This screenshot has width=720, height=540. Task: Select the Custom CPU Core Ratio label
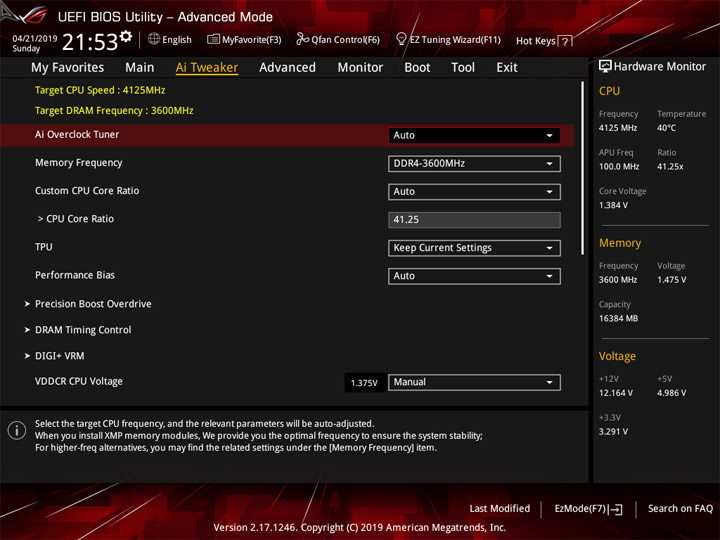(x=87, y=191)
